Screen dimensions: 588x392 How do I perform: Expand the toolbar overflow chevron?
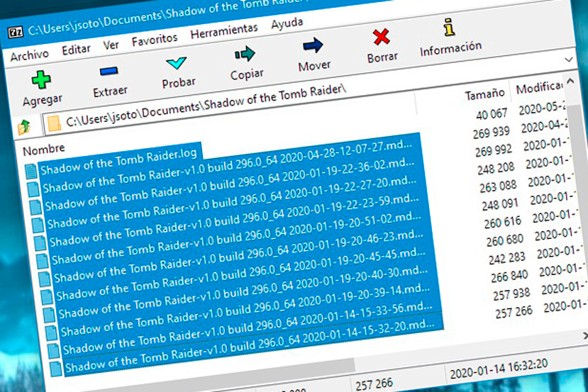(568, 60)
